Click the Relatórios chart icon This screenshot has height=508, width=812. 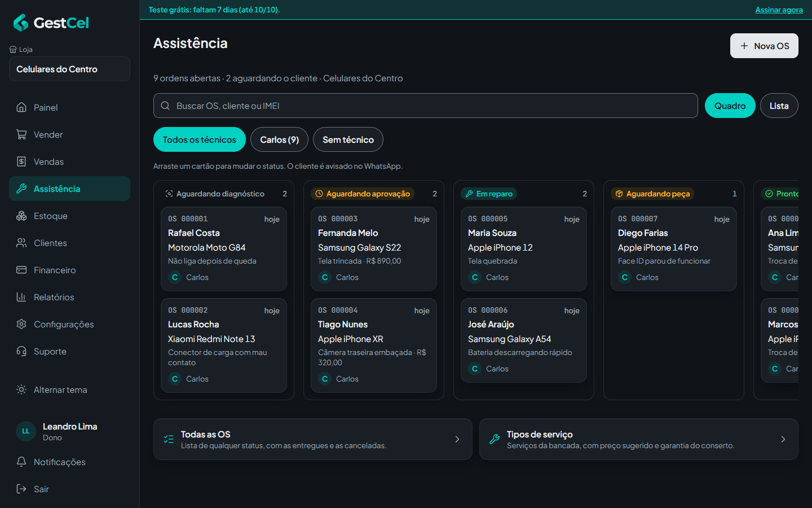click(21, 297)
